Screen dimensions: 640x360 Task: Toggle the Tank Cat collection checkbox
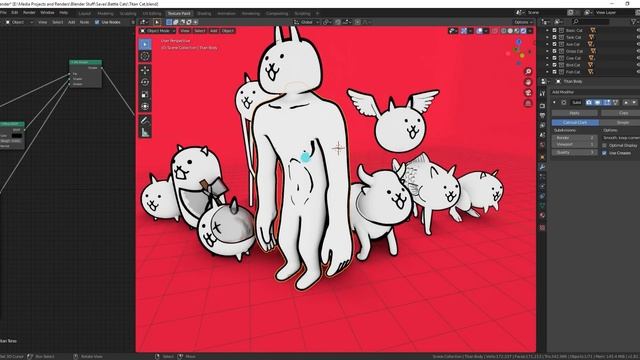554,37
